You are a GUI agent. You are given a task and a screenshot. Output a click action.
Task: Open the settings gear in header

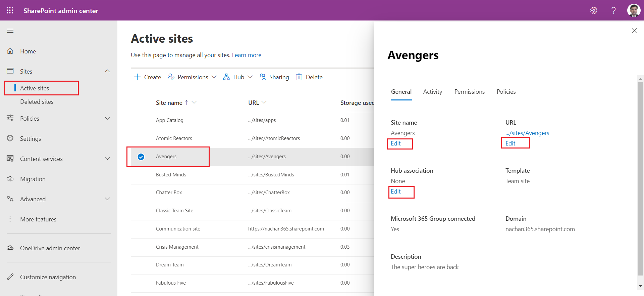pyautogui.click(x=593, y=10)
